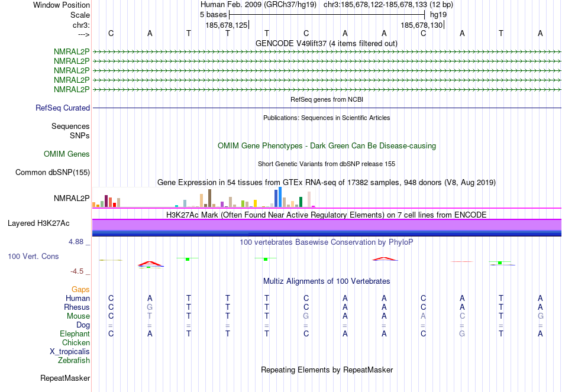Click the GENCODE V49lift37 track title
Image resolution: width=562 pixels, height=392 pixels.
pyautogui.click(x=326, y=43)
